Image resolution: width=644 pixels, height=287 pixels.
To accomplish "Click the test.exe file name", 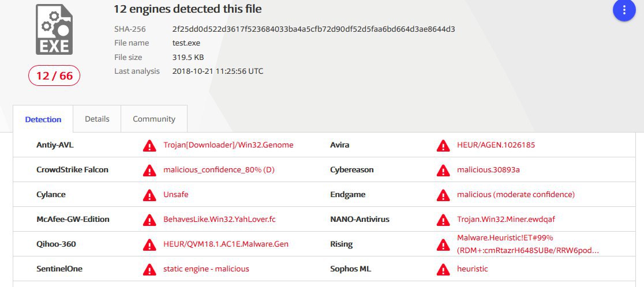I will (186, 43).
